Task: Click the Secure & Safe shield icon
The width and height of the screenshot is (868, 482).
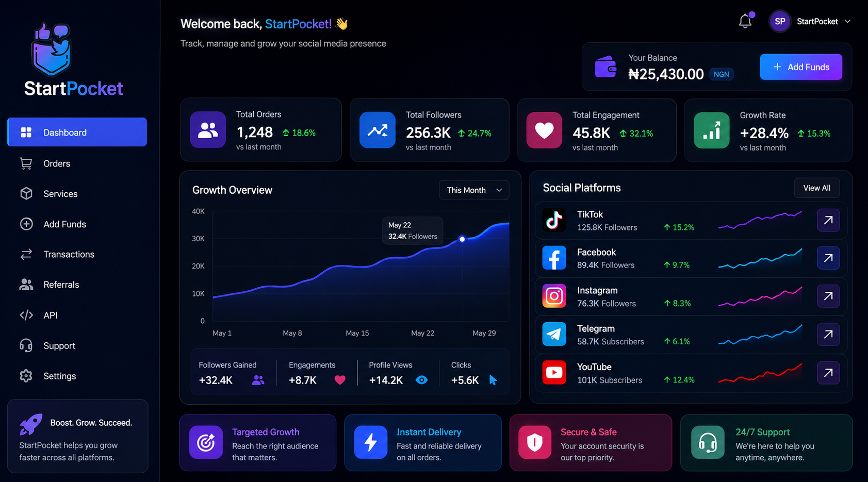Action: 535,442
